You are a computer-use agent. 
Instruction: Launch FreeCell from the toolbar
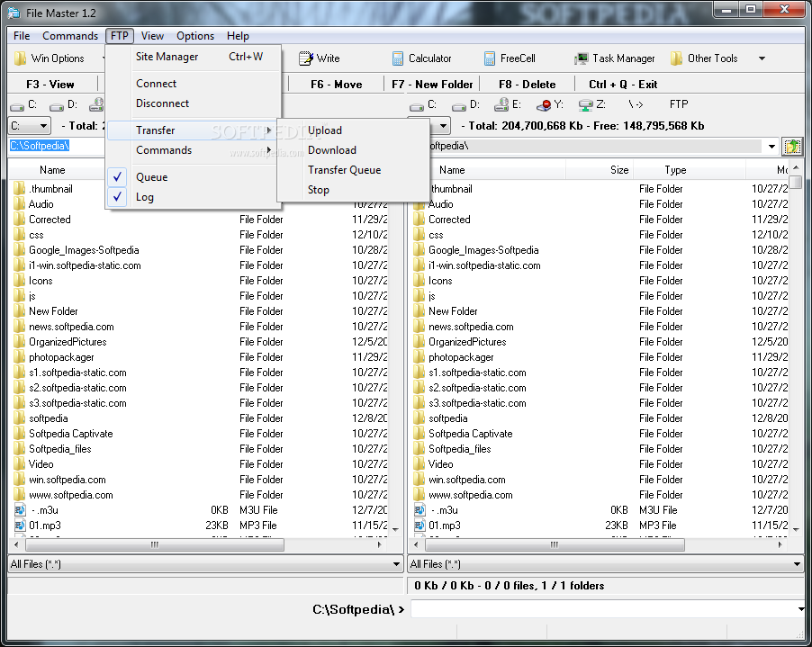point(510,58)
